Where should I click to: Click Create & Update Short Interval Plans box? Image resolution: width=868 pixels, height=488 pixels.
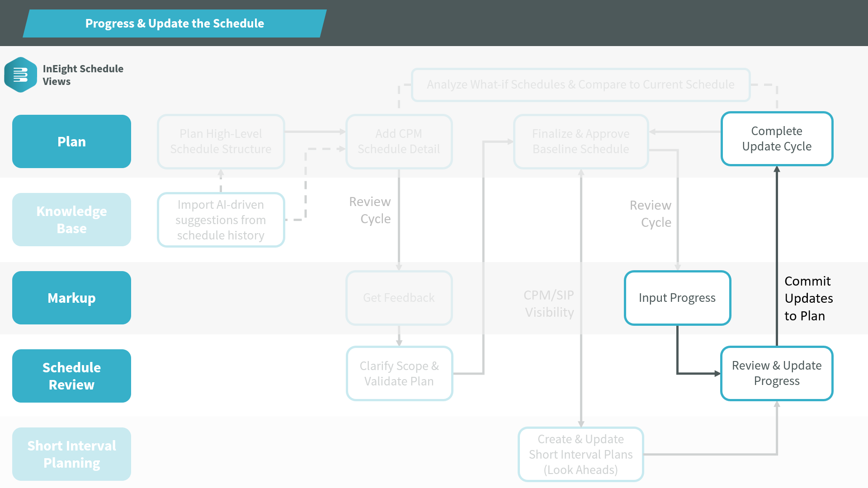tap(581, 454)
